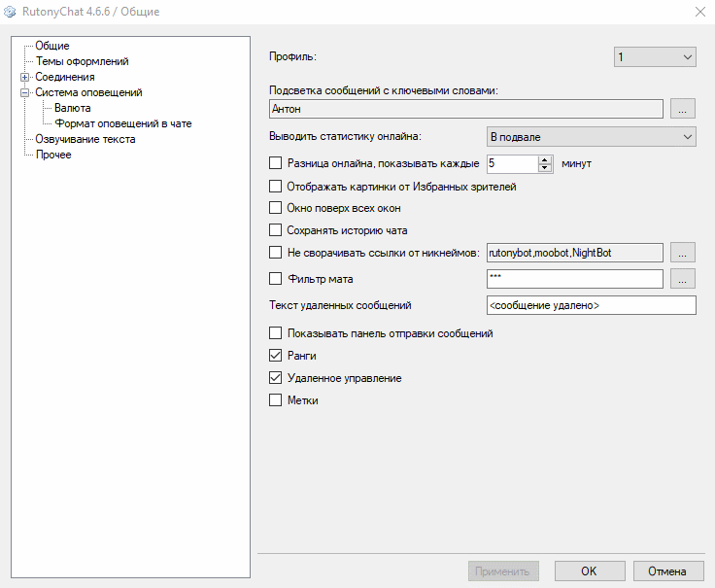Screen dimensions: 715x588
Task: Open Озвучивание текста settings section
Action: point(85,139)
